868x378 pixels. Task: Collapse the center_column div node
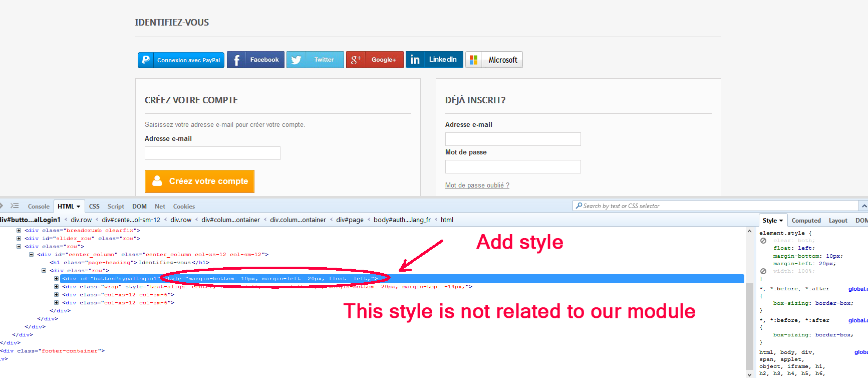point(31,255)
